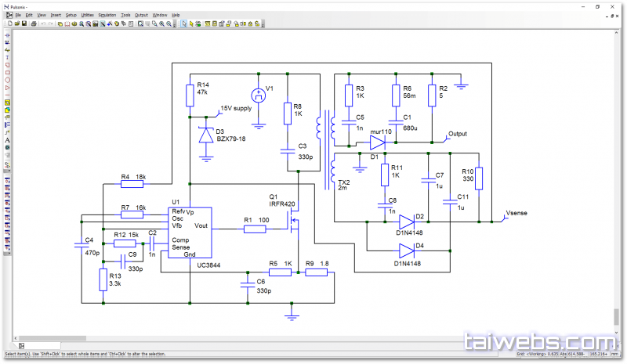Expand the Setup menu

tap(71, 15)
